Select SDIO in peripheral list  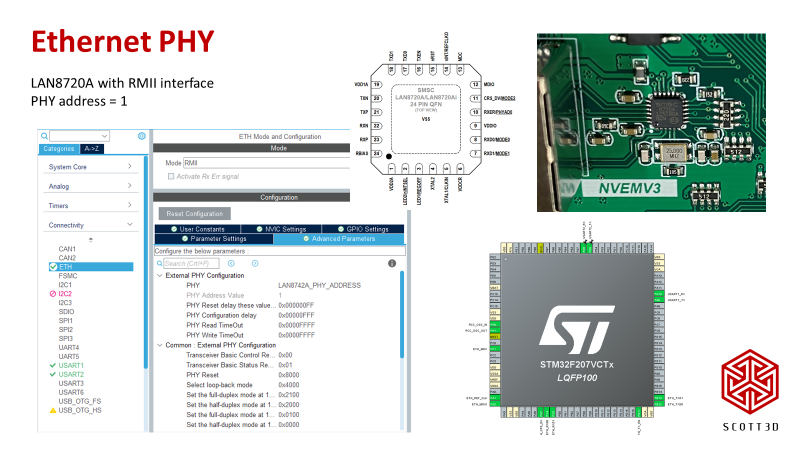(66, 312)
